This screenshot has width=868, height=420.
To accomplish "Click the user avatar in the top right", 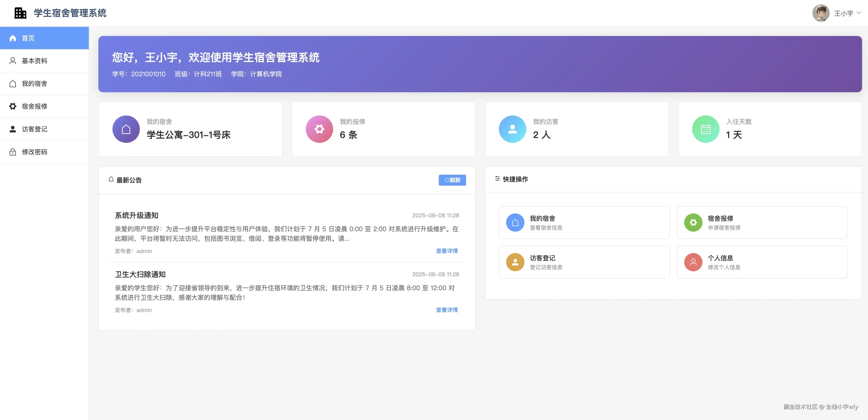I will pyautogui.click(x=820, y=13).
